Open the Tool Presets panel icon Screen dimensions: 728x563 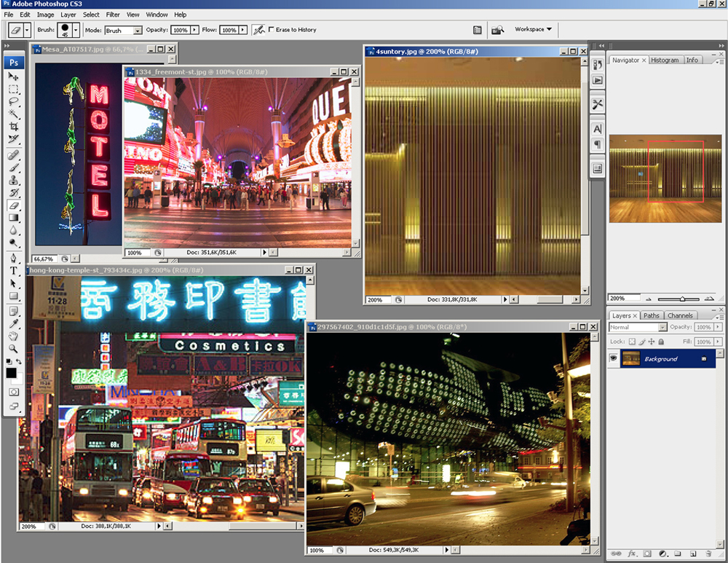[598, 105]
